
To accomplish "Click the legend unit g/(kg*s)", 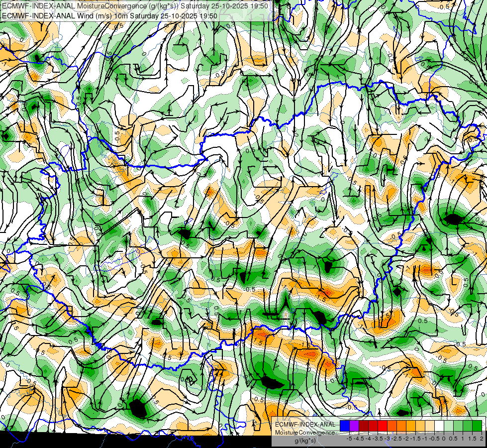I will click(305, 441).
